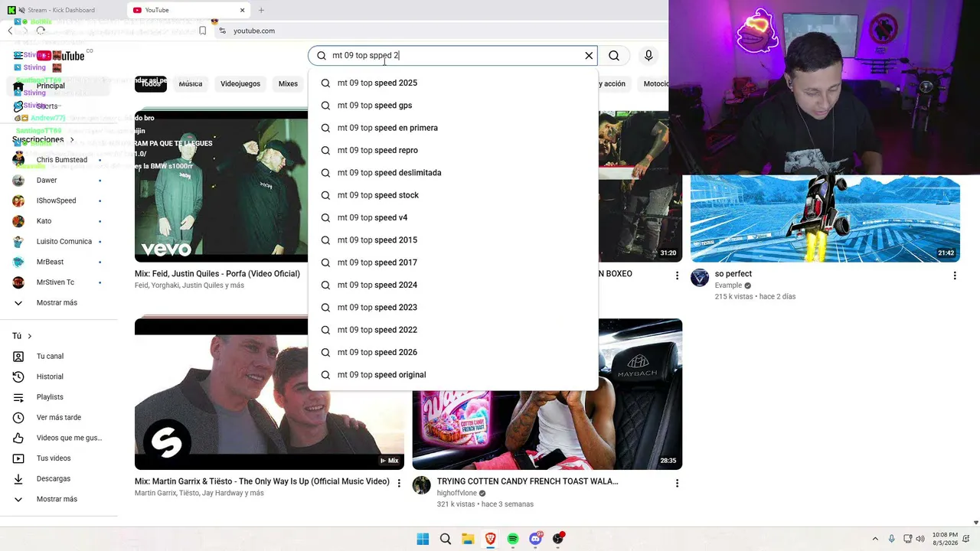This screenshot has height=551, width=980.
Task: Open the Tú section chevron
Action: point(30,336)
